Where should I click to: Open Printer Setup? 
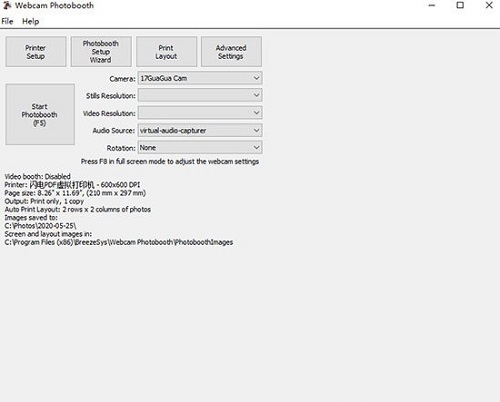tap(36, 52)
